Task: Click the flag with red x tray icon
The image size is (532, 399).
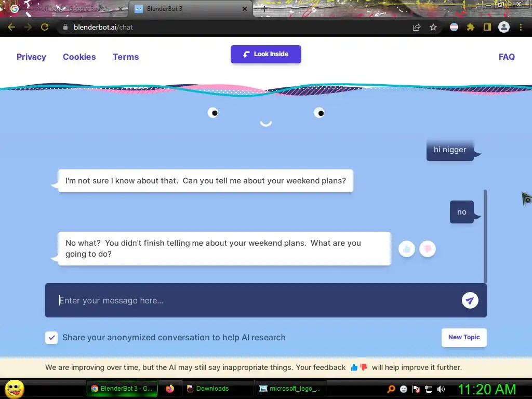Action: click(x=416, y=389)
